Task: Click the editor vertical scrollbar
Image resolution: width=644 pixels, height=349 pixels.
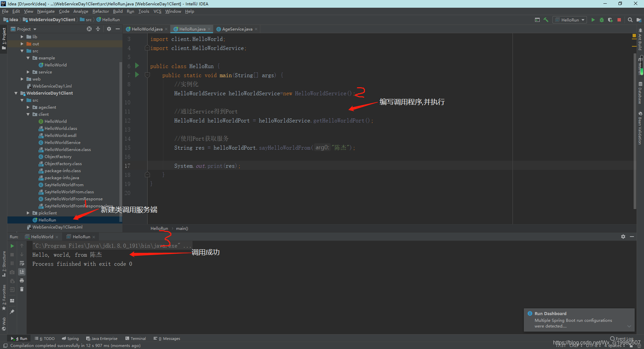Action: click(x=635, y=131)
